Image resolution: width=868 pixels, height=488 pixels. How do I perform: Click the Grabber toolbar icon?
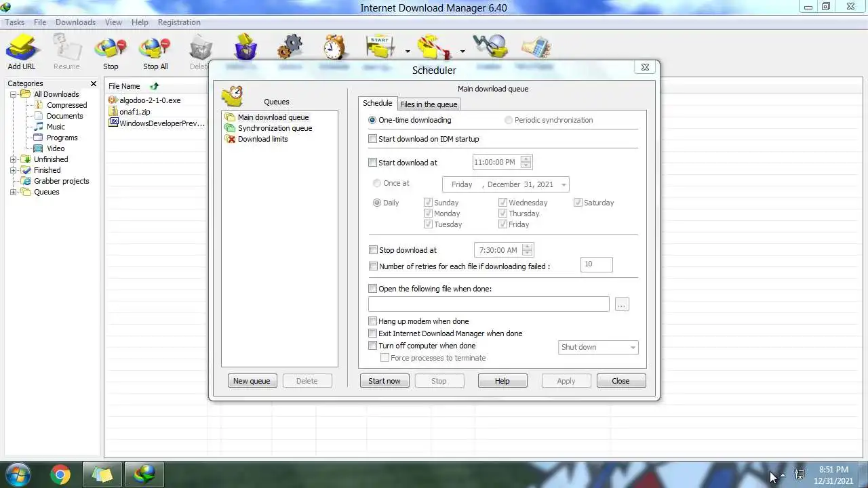click(x=490, y=47)
